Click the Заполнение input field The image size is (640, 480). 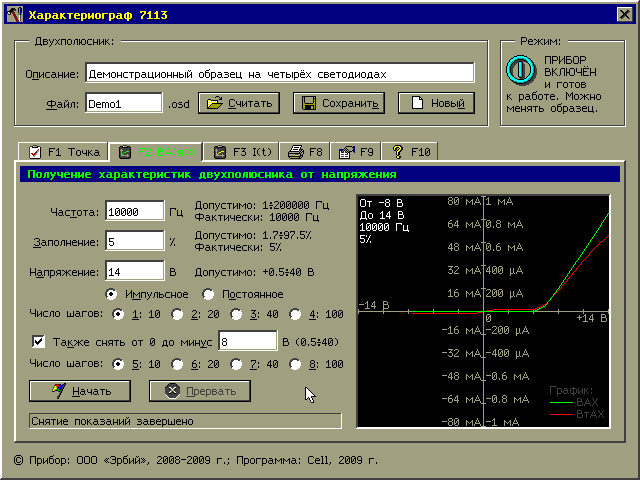coord(135,242)
